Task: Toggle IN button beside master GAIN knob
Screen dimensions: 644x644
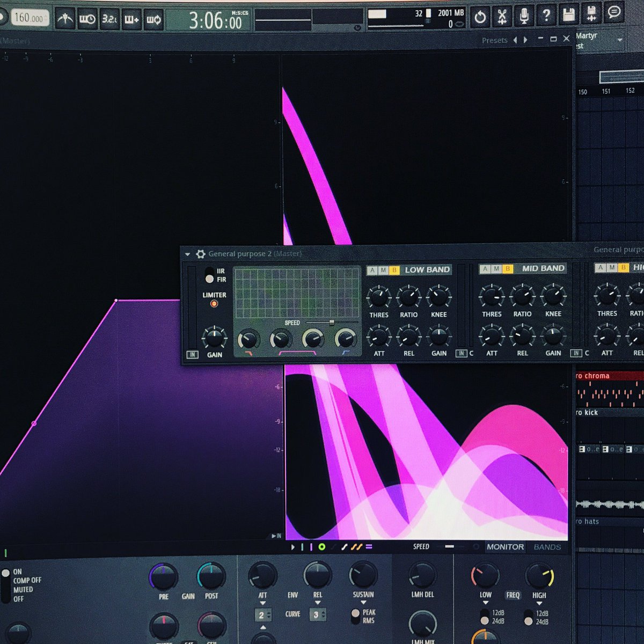Action: 192,354
